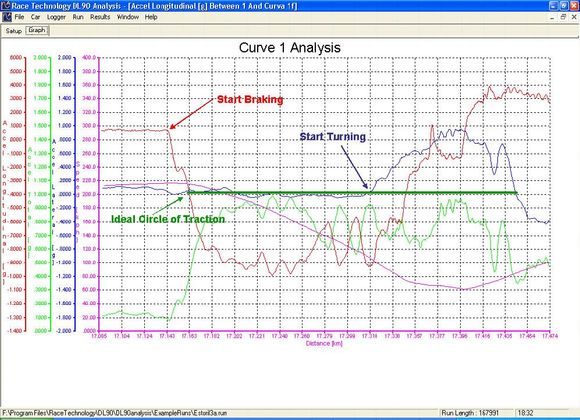Open the Window menu

tap(128, 17)
